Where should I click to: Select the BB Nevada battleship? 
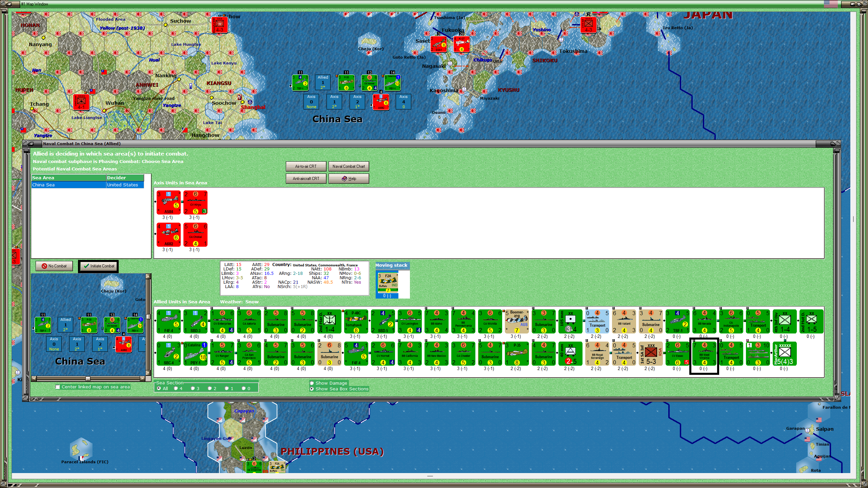(704, 321)
